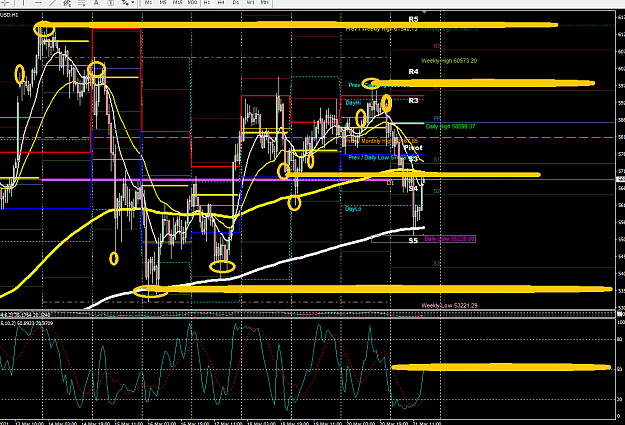625x425 pixels.
Task: Click the 'Daily Low 55238.08' label
Action: (x=449, y=239)
